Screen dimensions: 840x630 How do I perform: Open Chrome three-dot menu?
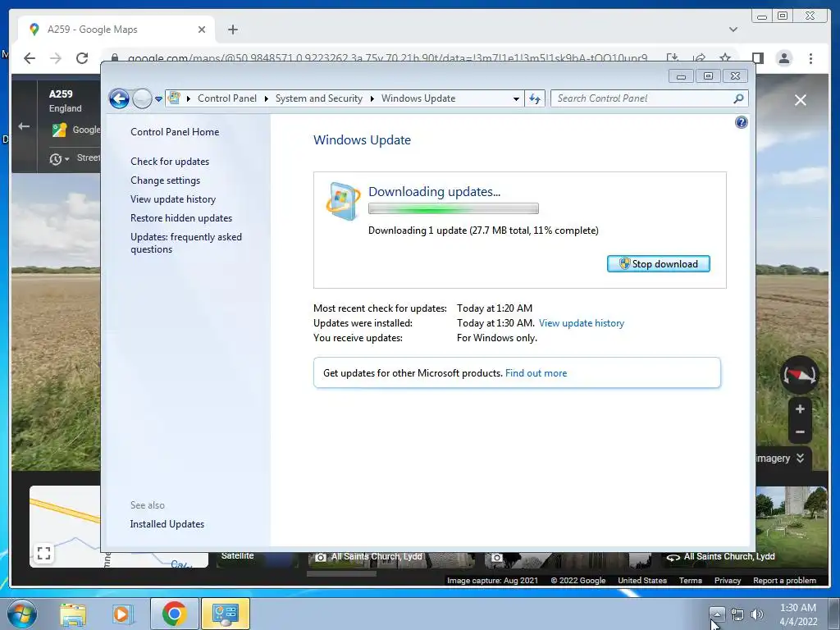810,58
